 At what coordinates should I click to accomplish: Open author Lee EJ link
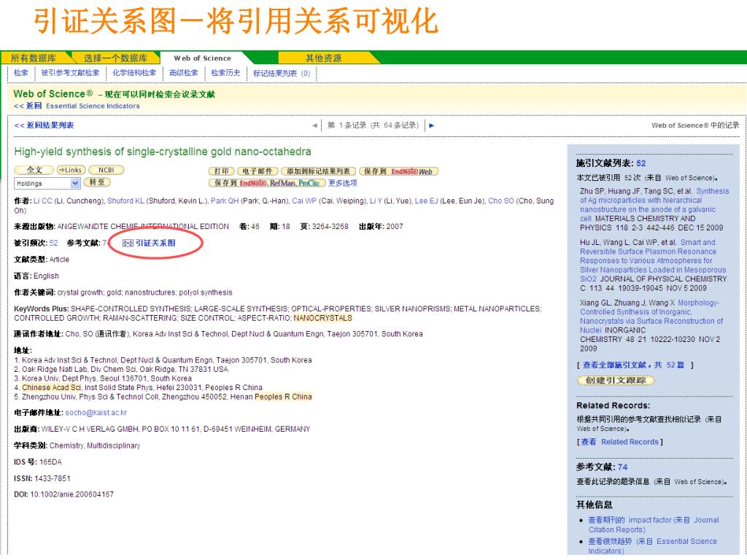(426, 201)
